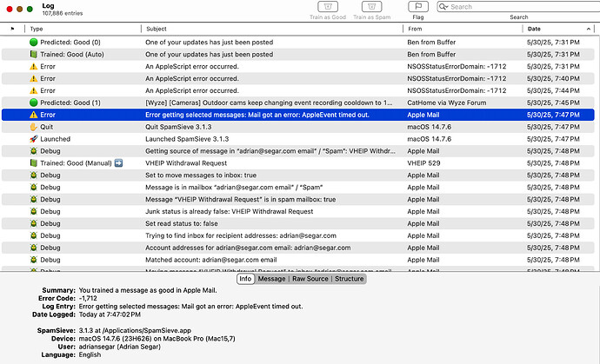
Task: Click the bug icon of the 'Set read status to: false' row
Action: click(34, 223)
